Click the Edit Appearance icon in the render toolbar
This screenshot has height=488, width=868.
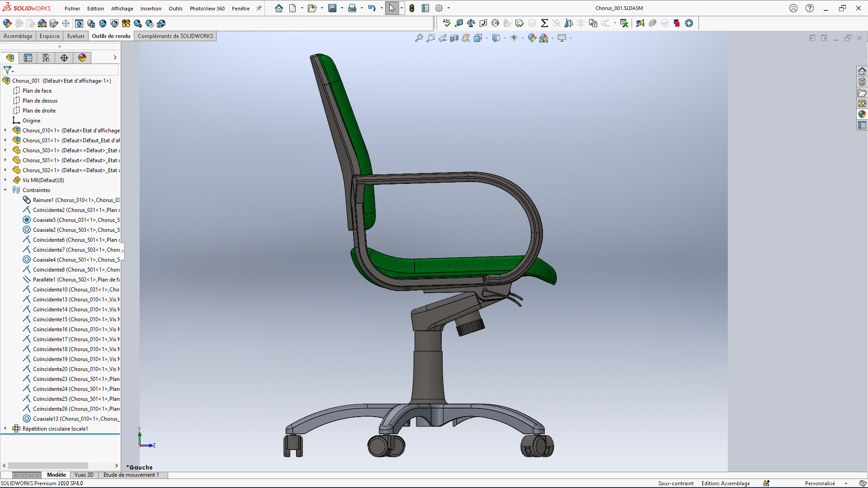7,23
